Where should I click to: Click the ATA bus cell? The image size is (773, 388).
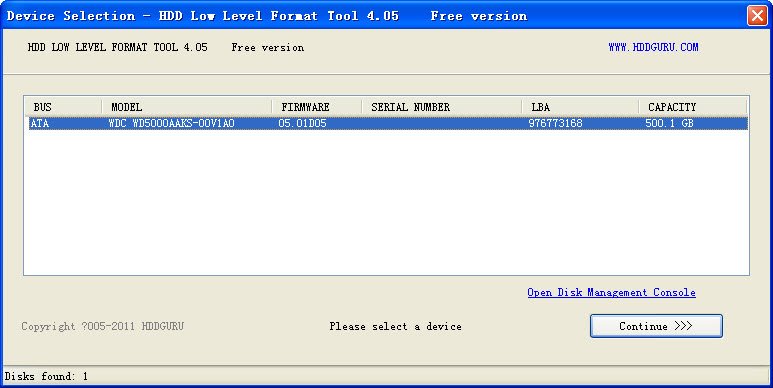click(x=40, y=123)
